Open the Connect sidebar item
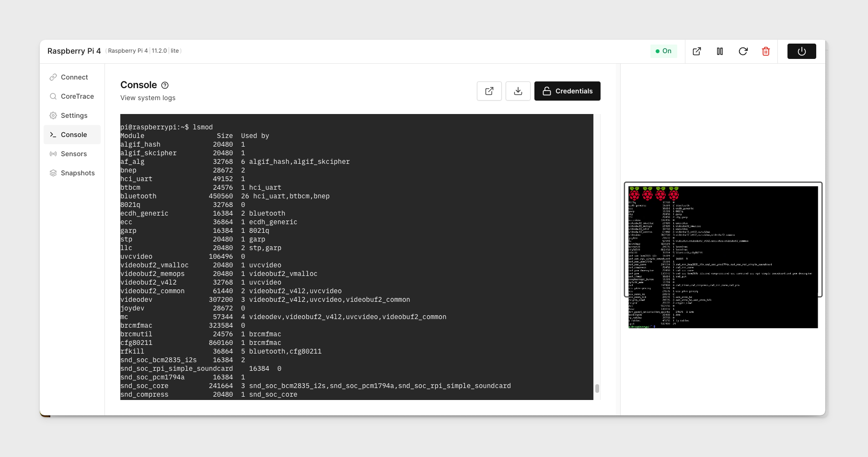 click(72, 77)
